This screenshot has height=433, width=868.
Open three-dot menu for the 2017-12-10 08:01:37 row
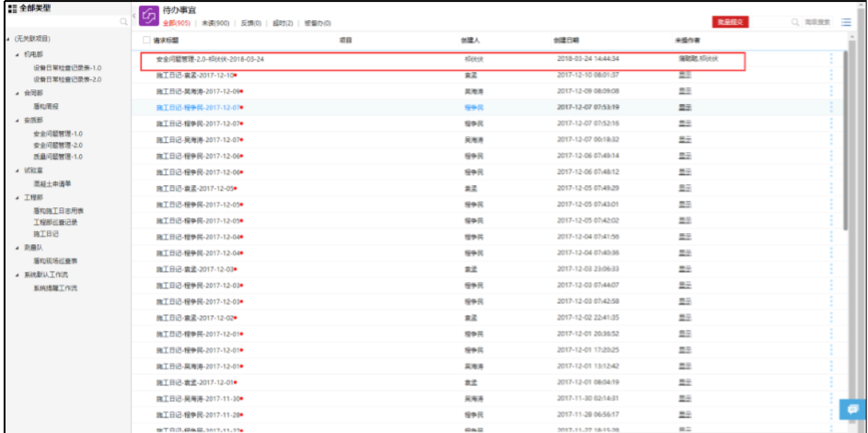tap(831, 75)
